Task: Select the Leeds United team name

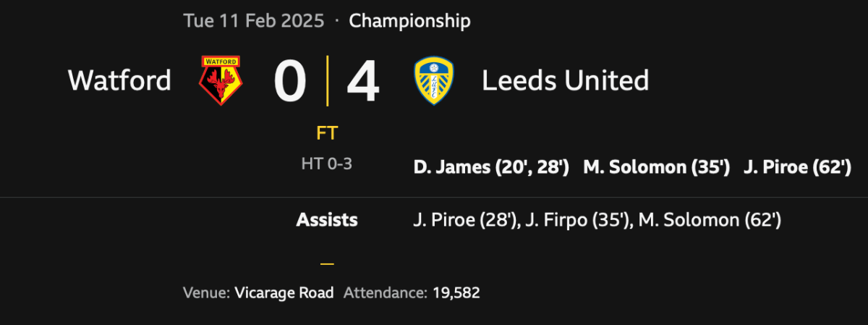Action: pos(565,80)
